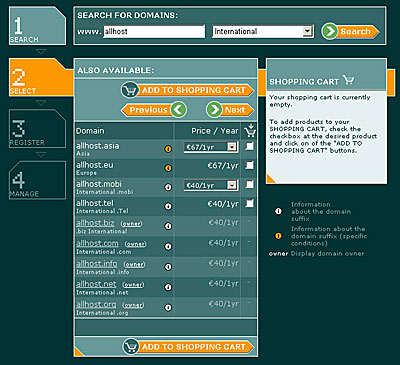Click the 'owner' legend text

coord(278,254)
